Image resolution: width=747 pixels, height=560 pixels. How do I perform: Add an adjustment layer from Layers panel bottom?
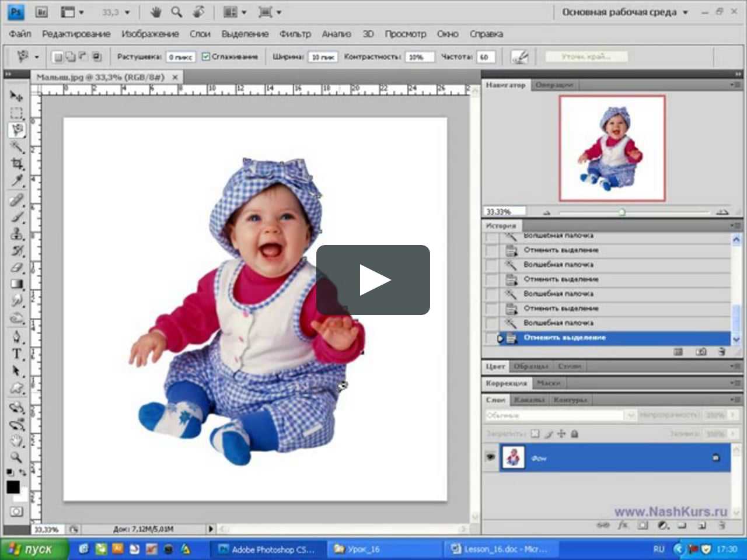point(662,525)
